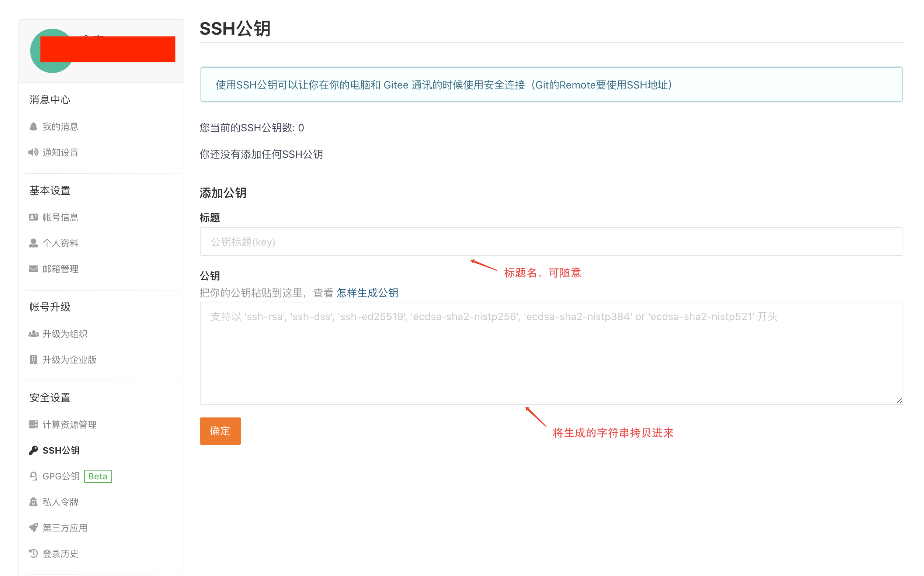Go to the 我的消息 page
The image size is (924, 576).
pyautogui.click(x=60, y=126)
